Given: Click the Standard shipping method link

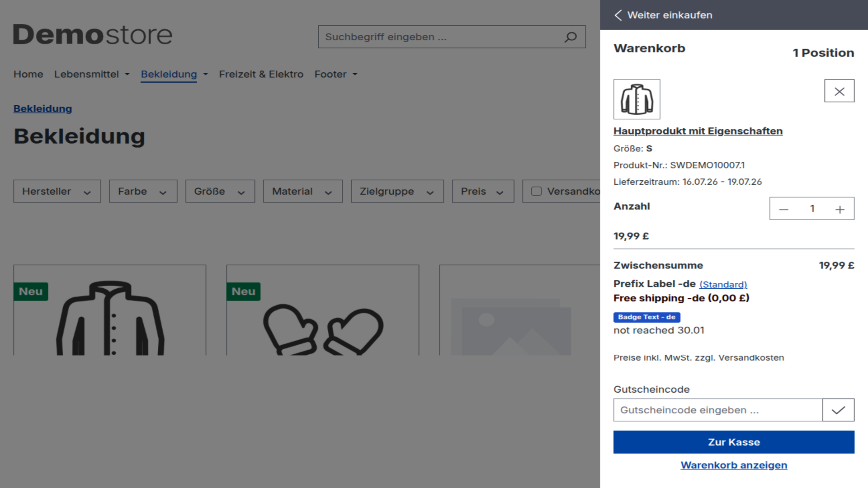Looking at the screenshot, I should [x=723, y=285].
